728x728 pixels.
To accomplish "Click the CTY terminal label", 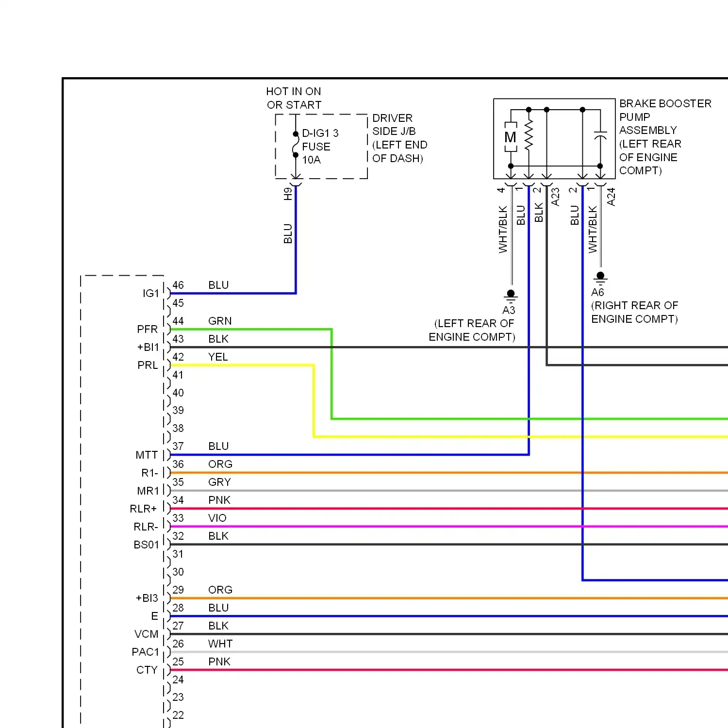I will (x=147, y=670).
